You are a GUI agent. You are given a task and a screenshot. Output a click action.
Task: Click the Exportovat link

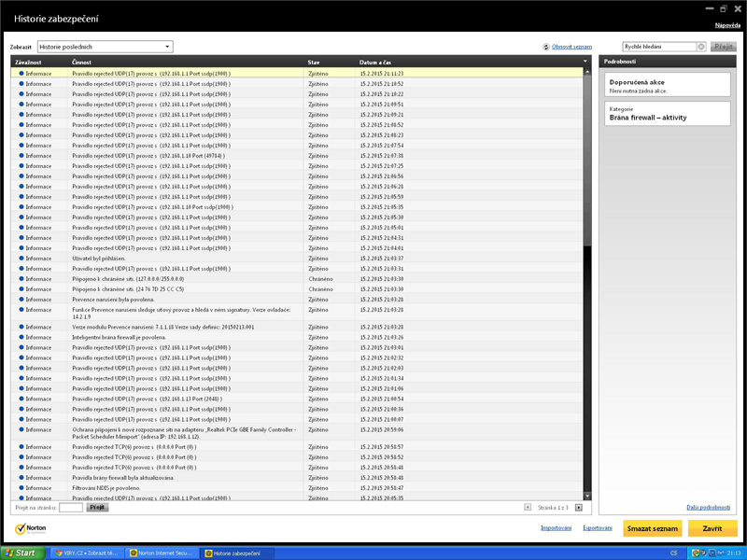tap(598, 528)
